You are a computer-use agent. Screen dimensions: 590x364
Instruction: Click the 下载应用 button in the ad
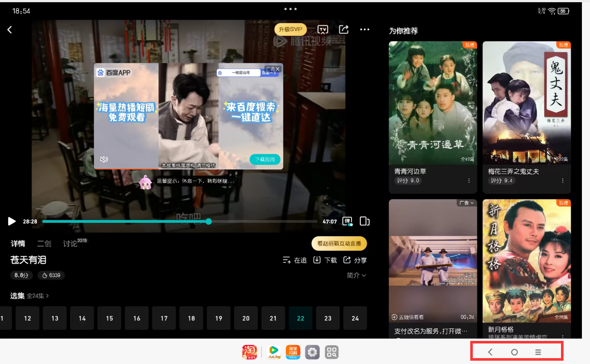click(x=265, y=159)
